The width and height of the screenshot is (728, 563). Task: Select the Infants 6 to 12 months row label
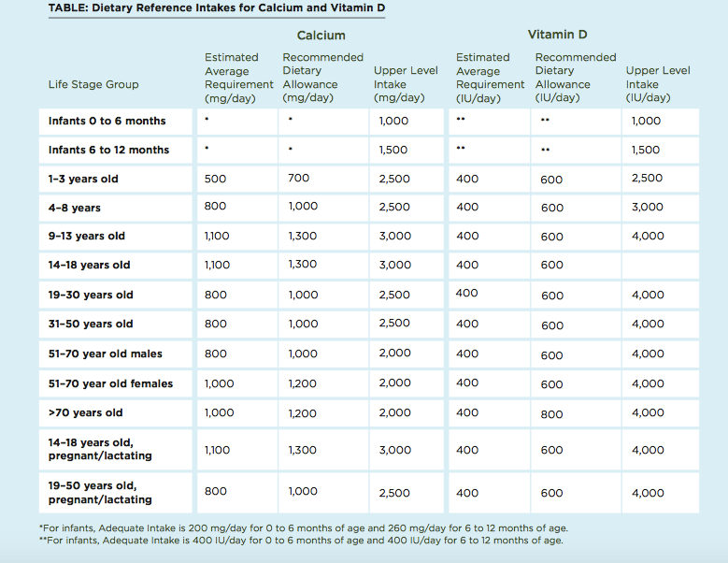click(108, 150)
